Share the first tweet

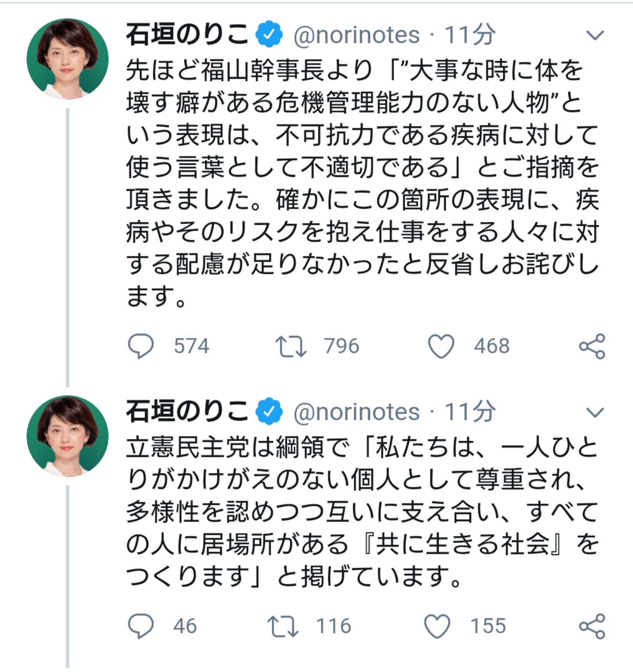(x=592, y=346)
